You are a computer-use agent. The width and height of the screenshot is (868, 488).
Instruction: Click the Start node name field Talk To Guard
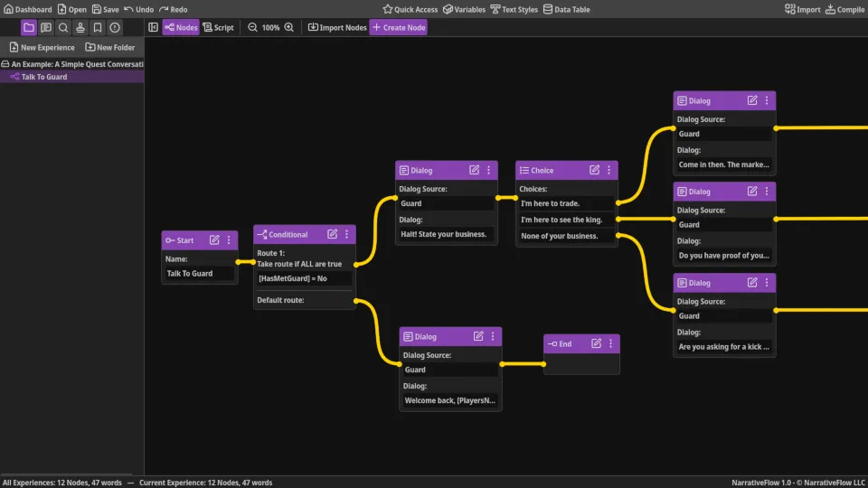tap(199, 273)
